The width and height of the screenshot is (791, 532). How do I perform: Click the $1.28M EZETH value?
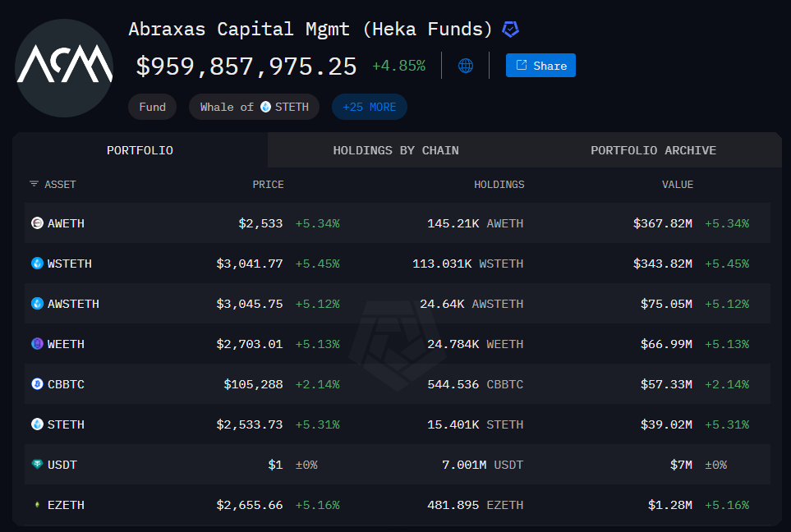point(670,505)
